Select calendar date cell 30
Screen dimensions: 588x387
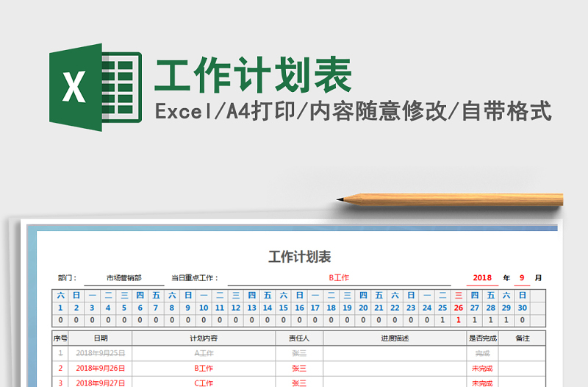tap(523, 308)
